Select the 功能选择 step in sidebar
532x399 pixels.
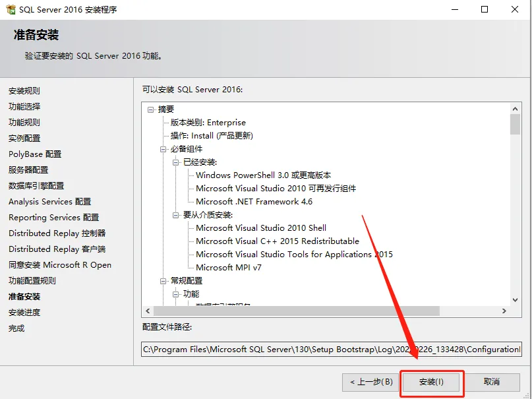(x=24, y=107)
